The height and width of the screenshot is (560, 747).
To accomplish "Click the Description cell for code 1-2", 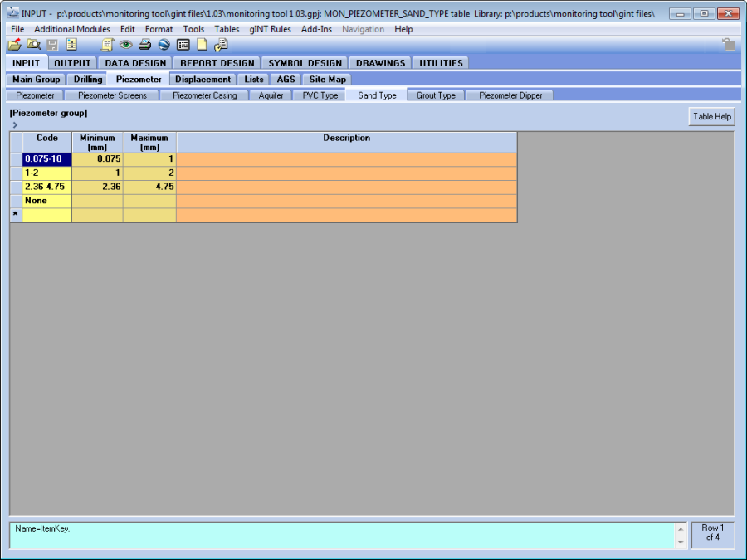I will (346, 173).
